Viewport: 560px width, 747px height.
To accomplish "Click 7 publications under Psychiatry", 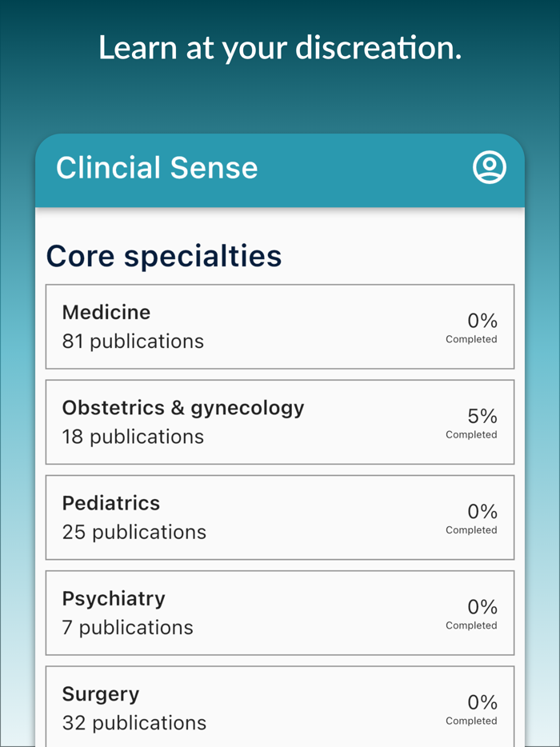I will [x=127, y=627].
